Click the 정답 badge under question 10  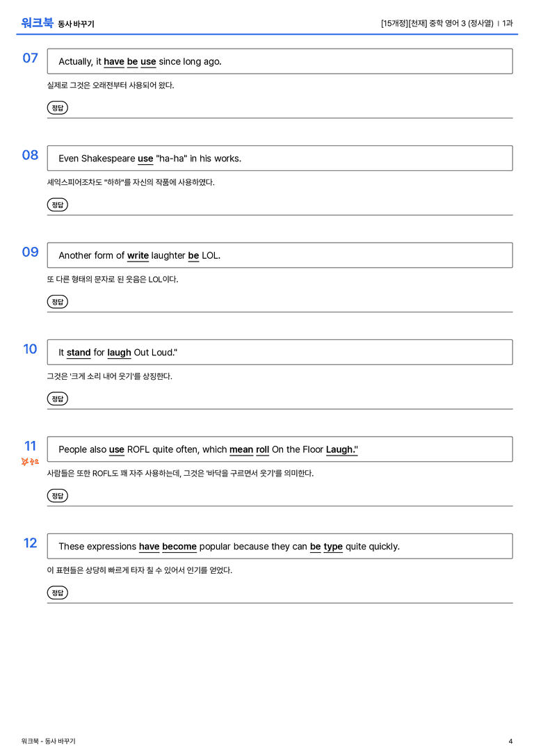57,399
